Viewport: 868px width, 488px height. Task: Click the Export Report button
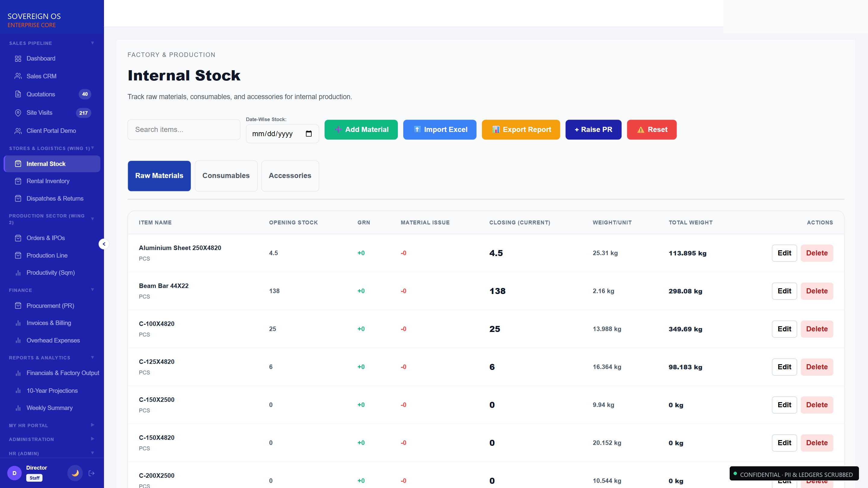tap(521, 130)
